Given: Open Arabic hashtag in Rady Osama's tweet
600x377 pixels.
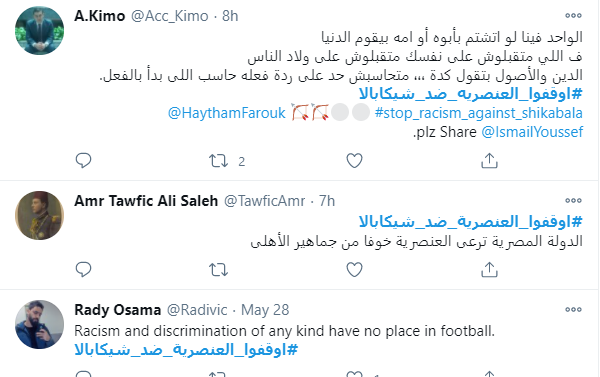Looking at the screenshot, I should (186, 350).
